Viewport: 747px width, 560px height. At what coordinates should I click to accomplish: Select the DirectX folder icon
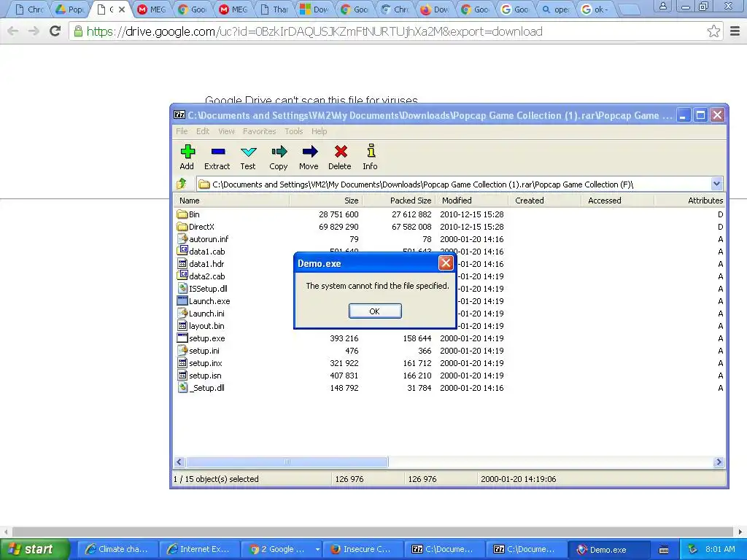[x=182, y=227]
